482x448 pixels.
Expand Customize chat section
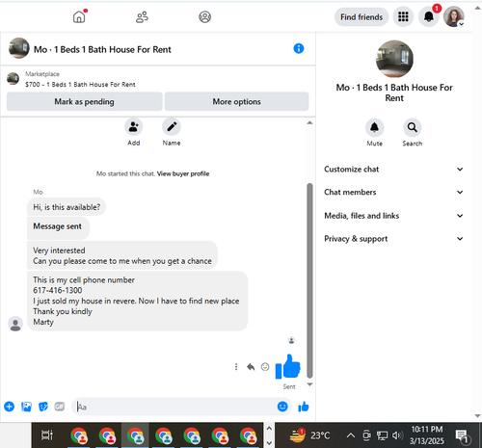tap(394, 170)
